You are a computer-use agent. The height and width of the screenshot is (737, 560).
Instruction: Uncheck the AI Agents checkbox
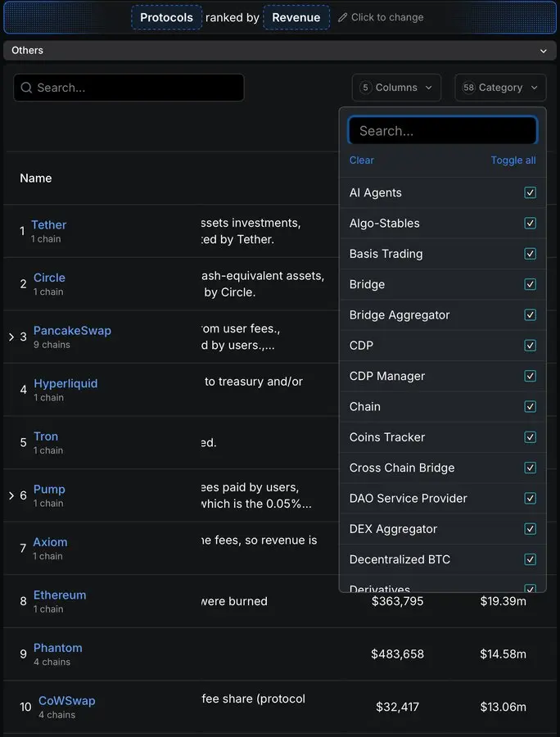click(x=530, y=193)
